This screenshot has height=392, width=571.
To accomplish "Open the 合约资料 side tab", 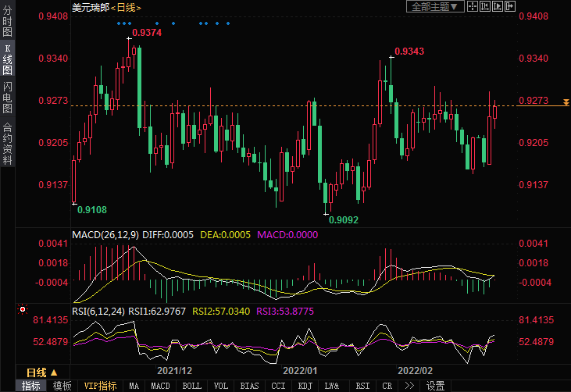I will point(7,144).
